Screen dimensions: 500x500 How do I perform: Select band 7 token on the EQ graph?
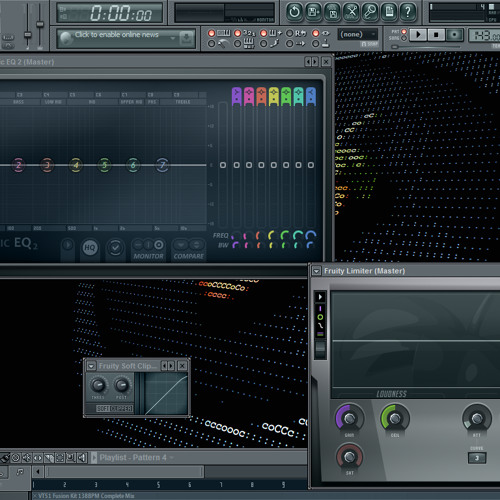tap(162, 165)
